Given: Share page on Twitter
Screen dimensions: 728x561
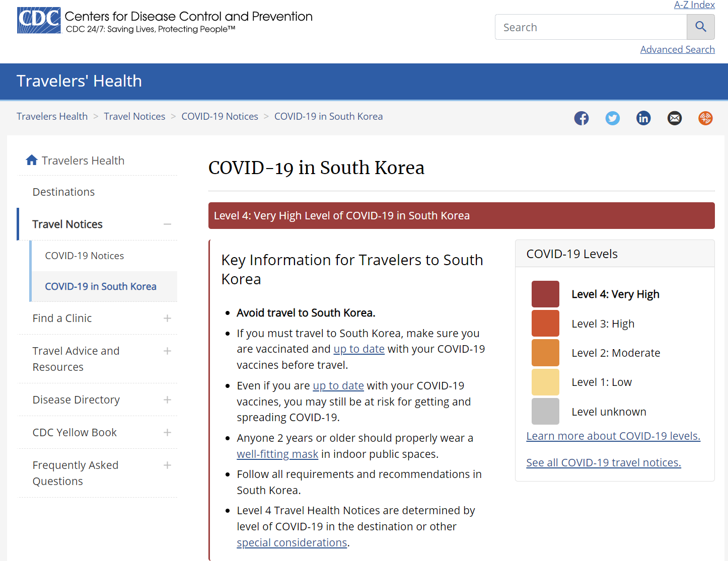Looking at the screenshot, I should click(x=613, y=118).
